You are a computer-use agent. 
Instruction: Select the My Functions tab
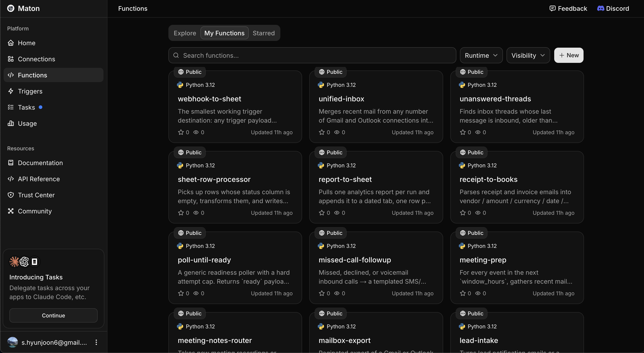click(x=224, y=33)
